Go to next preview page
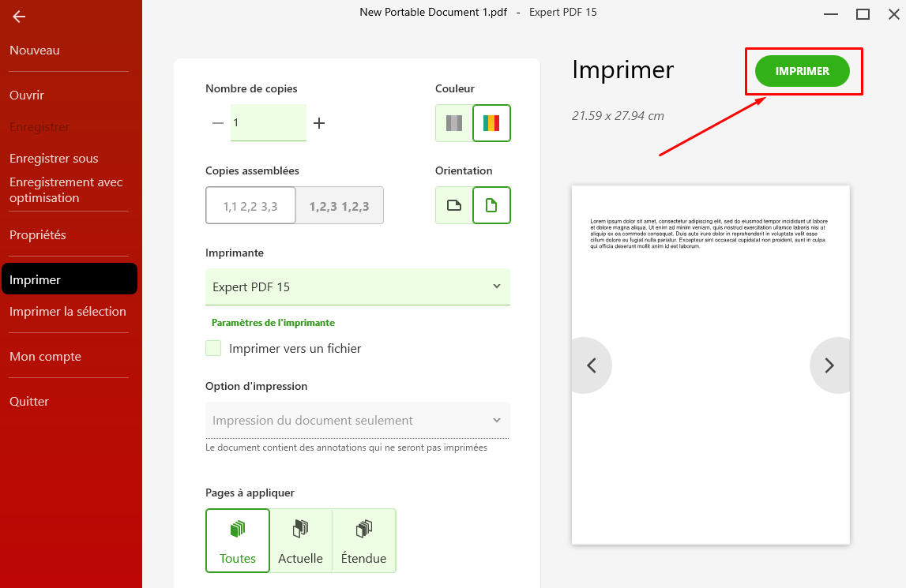This screenshot has width=906, height=588. coord(829,365)
